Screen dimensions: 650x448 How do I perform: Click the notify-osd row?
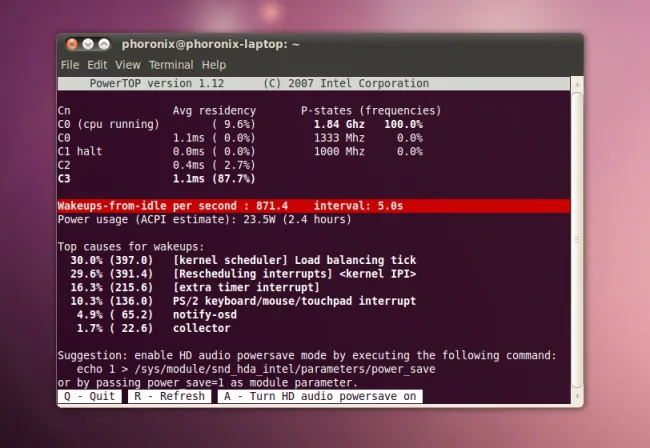157,315
